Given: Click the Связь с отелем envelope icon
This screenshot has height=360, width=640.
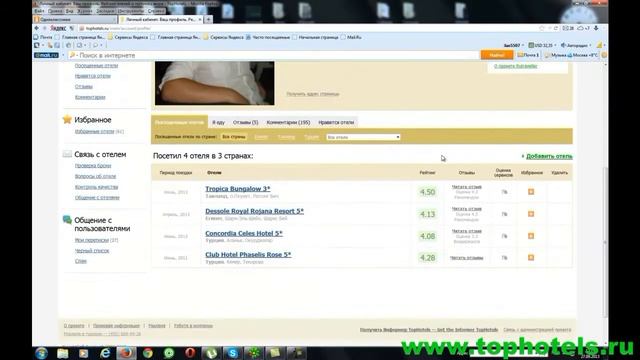Looking at the screenshot, I should click(67, 154).
